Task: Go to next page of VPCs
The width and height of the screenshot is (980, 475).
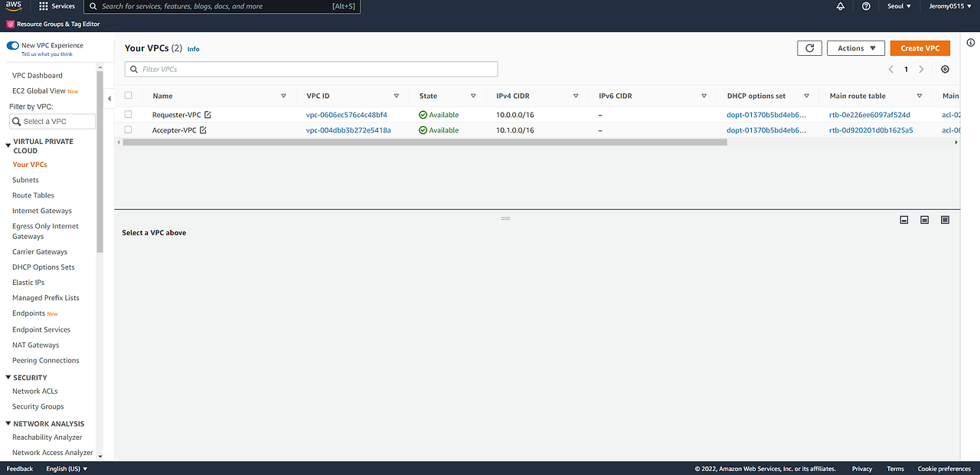Action: (x=921, y=69)
